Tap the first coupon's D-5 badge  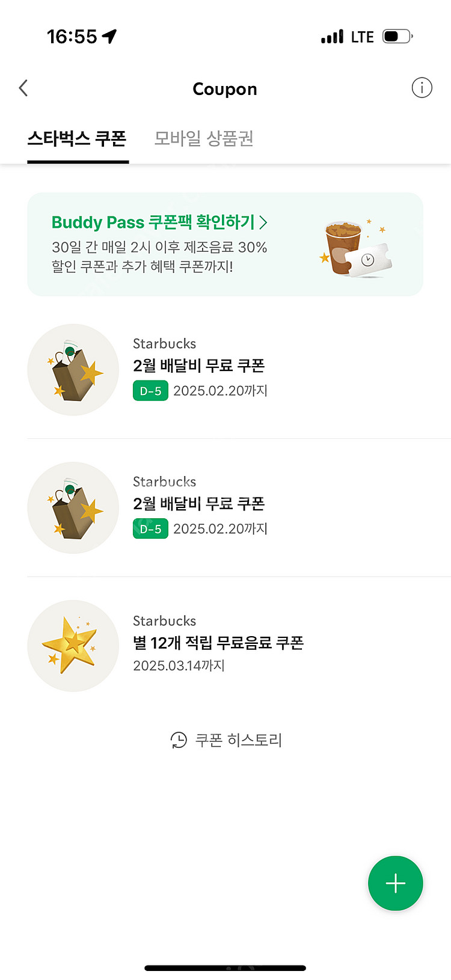pyautogui.click(x=150, y=391)
